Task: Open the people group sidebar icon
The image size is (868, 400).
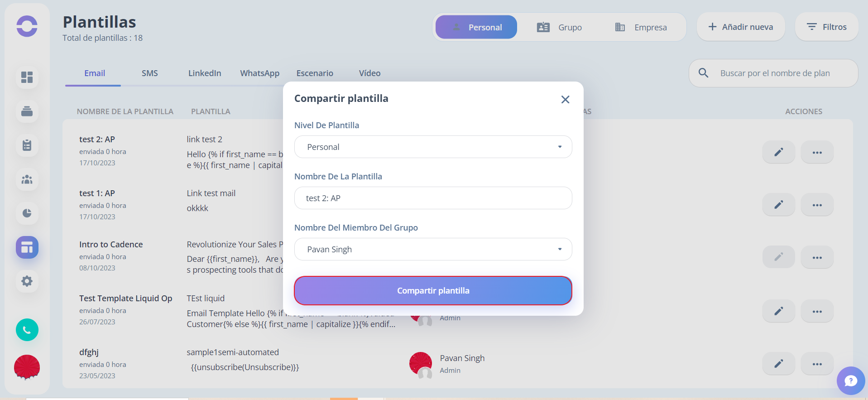Action: (27, 179)
